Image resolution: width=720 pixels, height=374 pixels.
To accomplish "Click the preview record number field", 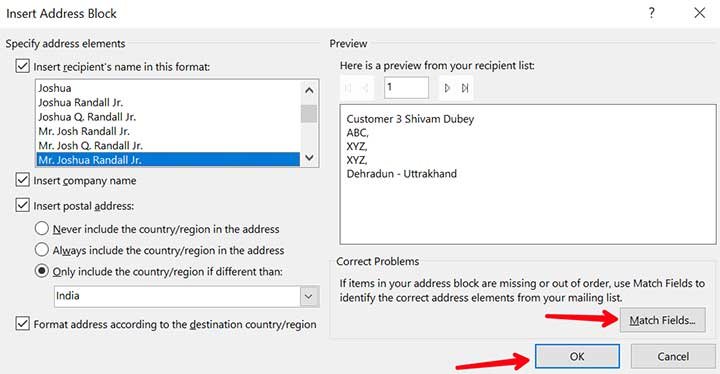I will pyautogui.click(x=406, y=87).
